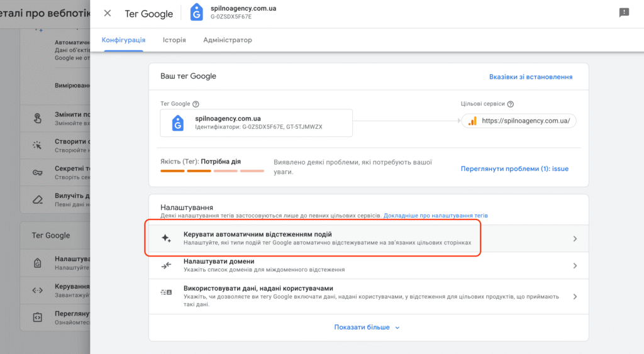Click the user-provided data list icon

click(x=166, y=292)
